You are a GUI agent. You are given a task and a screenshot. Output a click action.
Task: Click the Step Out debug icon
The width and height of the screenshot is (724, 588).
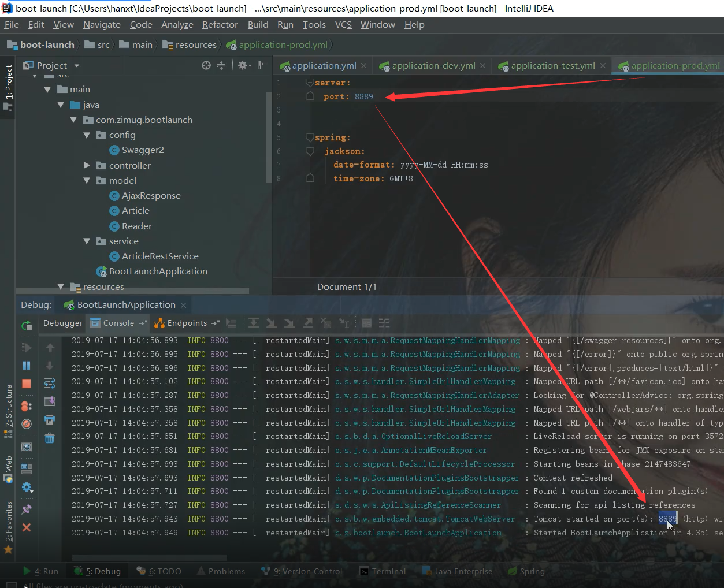coord(308,323)
